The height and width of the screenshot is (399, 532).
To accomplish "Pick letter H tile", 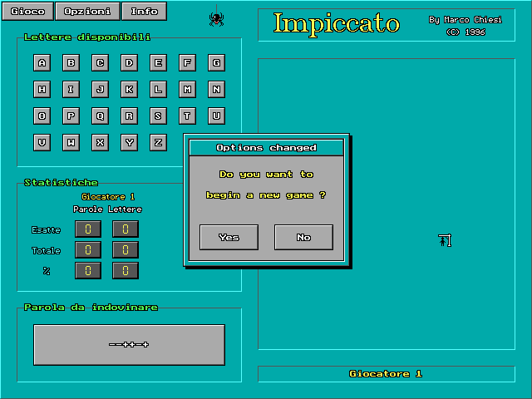I will [42, 89].
